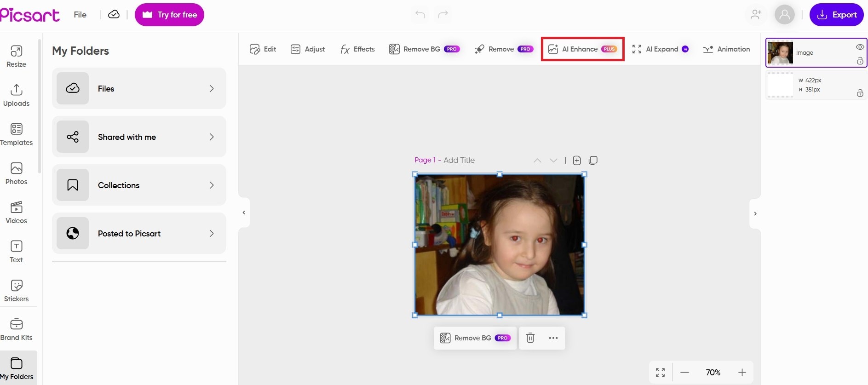Open the Resize tool in sidebar
Screen dimensions: 868x385
click(16, 56)
